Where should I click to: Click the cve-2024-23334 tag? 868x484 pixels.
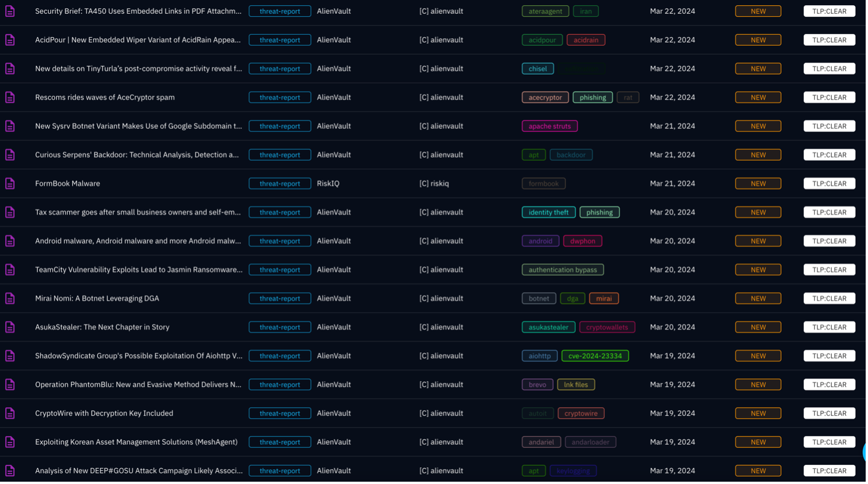595,356
